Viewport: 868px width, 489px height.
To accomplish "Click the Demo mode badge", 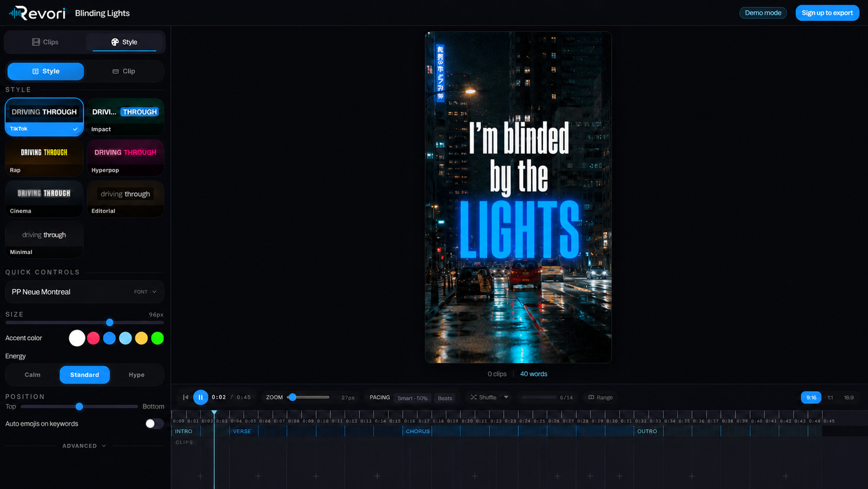I will point(763,13).
